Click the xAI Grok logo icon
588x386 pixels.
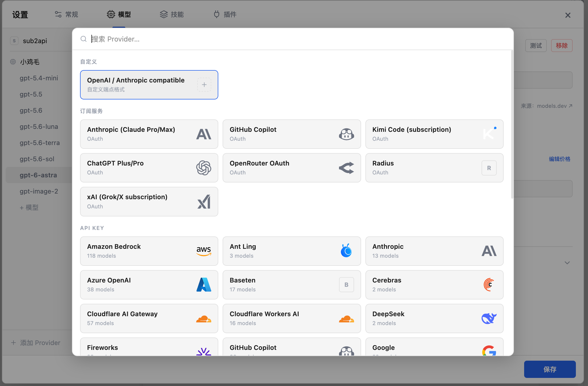(x=204, y=202)
